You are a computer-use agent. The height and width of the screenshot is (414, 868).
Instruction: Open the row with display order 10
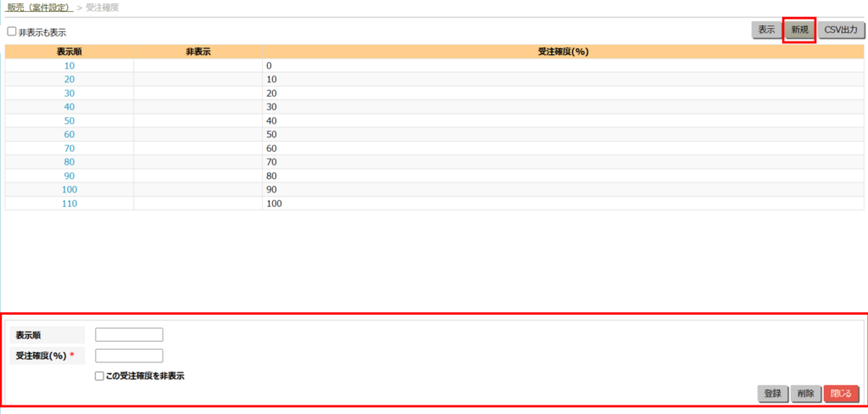pos(70,65)
